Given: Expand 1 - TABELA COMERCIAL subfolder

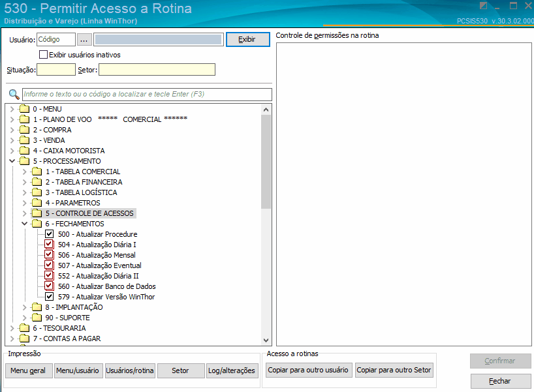Looking at the screenshot, I should tap(25, 172).
